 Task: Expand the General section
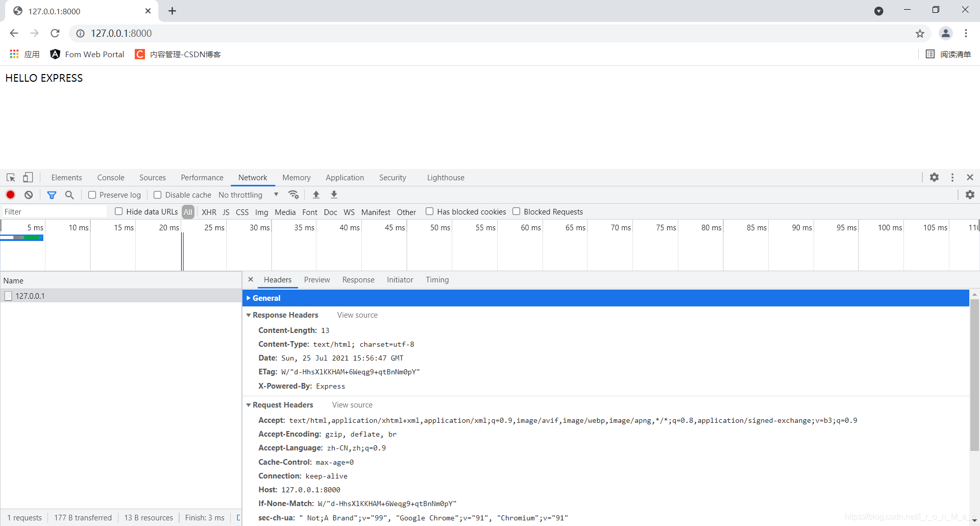coord(605,298)
